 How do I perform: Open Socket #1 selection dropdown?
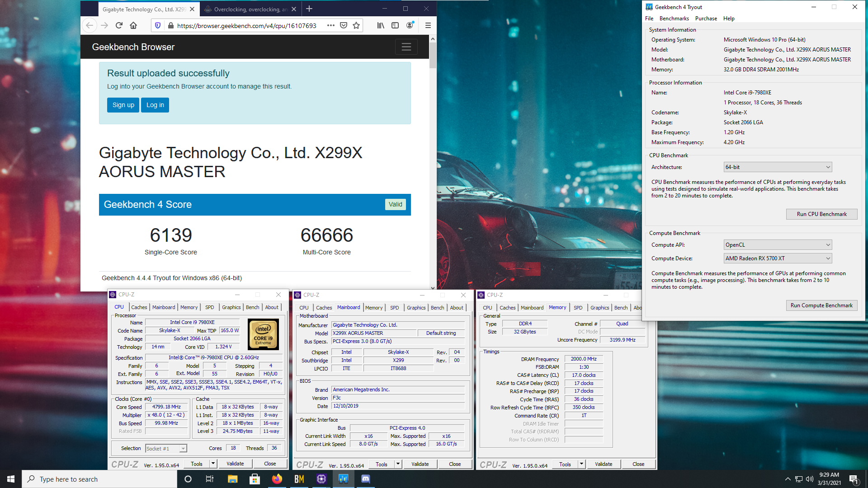[x=166, y=448]
